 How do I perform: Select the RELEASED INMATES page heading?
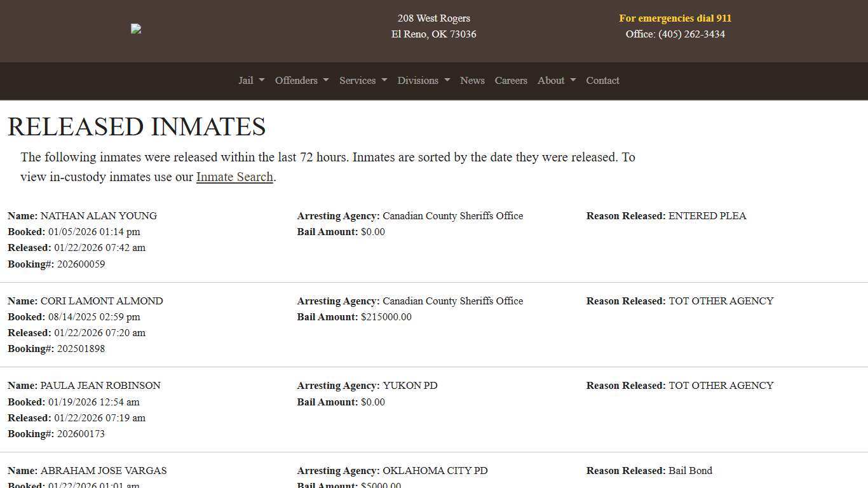point(136,126)
